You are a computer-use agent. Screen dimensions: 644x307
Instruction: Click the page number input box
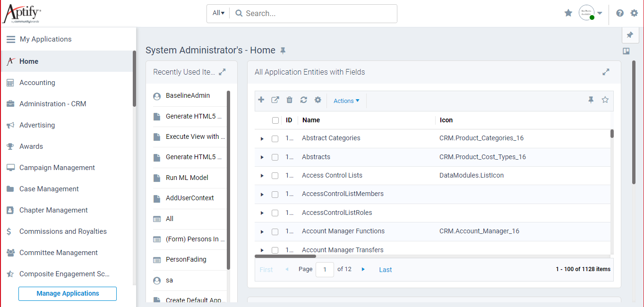coord(325,270)
